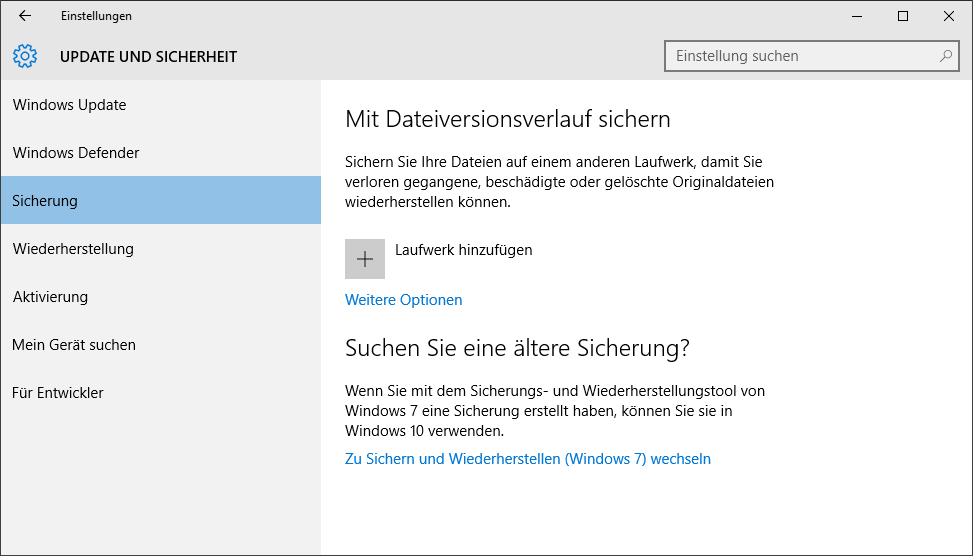Open the Weitere Optionen link
Screen dimensions: 973x556
[x=403, y=300]
